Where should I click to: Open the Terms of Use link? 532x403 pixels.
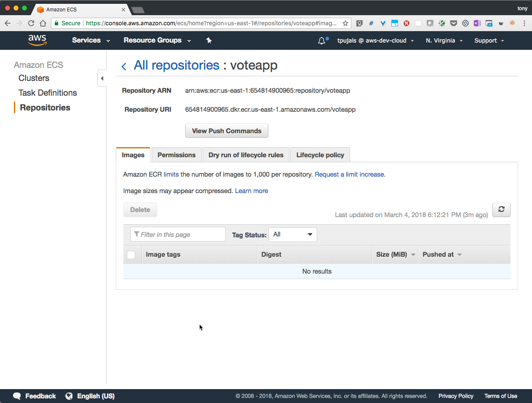501,396
